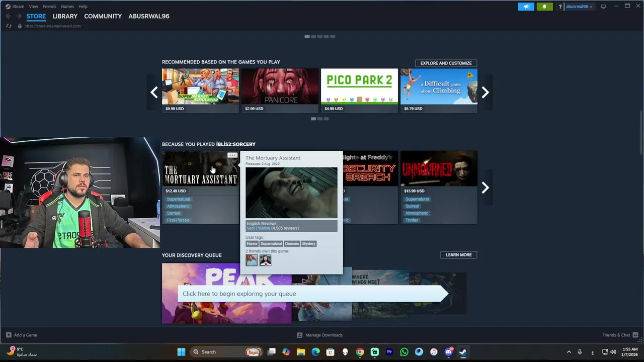Open Manage Downloads
The height and width of the screenshot is (362, 644).
click(319, 335)
